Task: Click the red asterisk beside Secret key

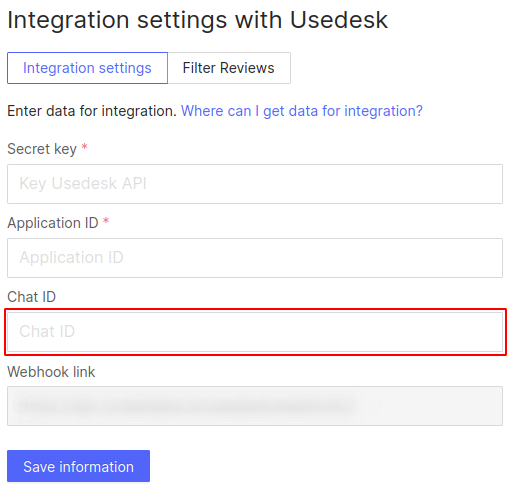Action: (x=85, y=147)
